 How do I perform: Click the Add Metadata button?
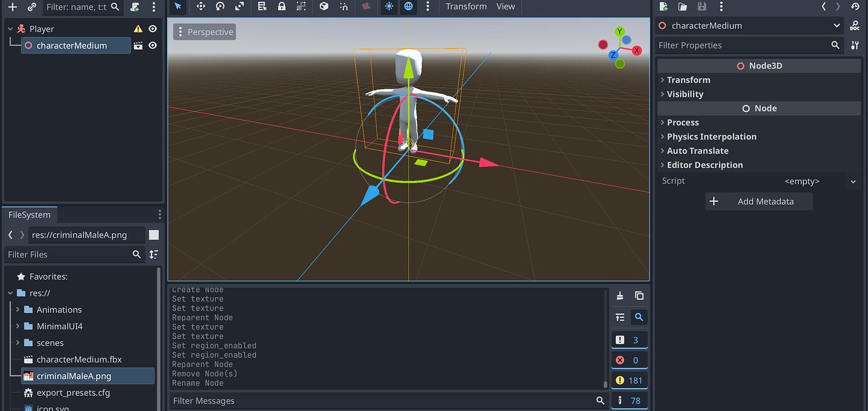759,201
